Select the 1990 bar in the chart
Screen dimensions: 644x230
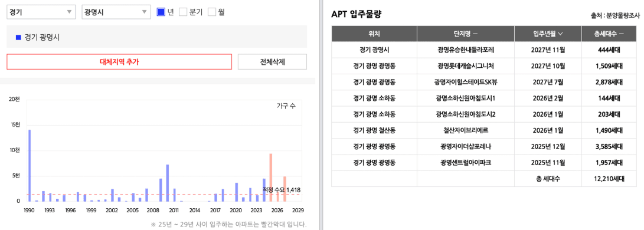click(x=29, y=166)
